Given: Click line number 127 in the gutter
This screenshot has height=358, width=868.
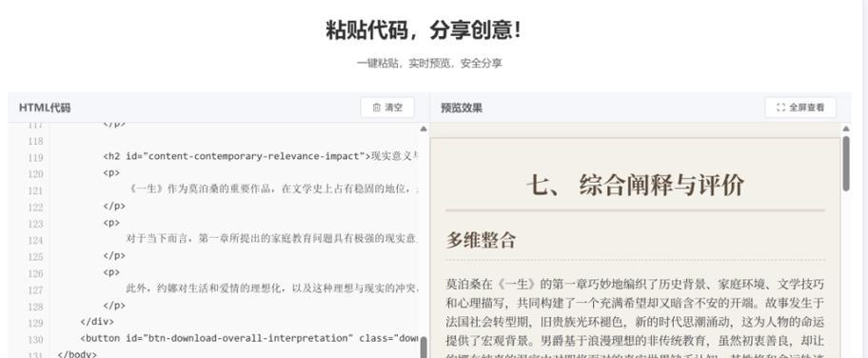Looking at the screenshot, I should pyautogui.click(x=35, y=289).
